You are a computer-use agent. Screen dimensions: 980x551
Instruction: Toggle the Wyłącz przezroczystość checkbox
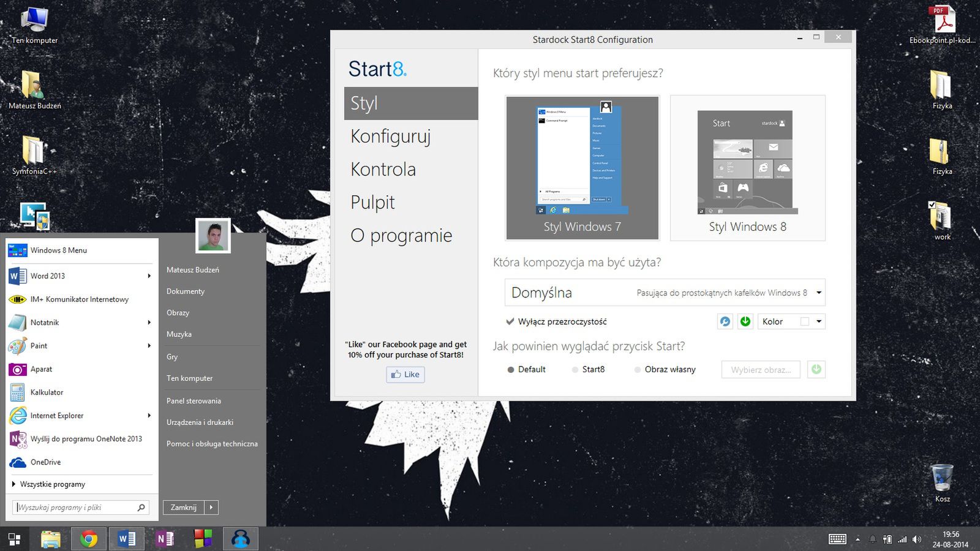click(510, 321)
